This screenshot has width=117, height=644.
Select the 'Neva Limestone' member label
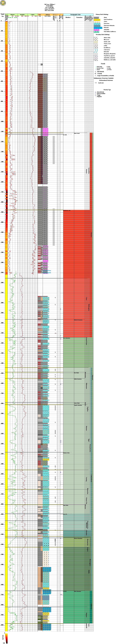67,338
